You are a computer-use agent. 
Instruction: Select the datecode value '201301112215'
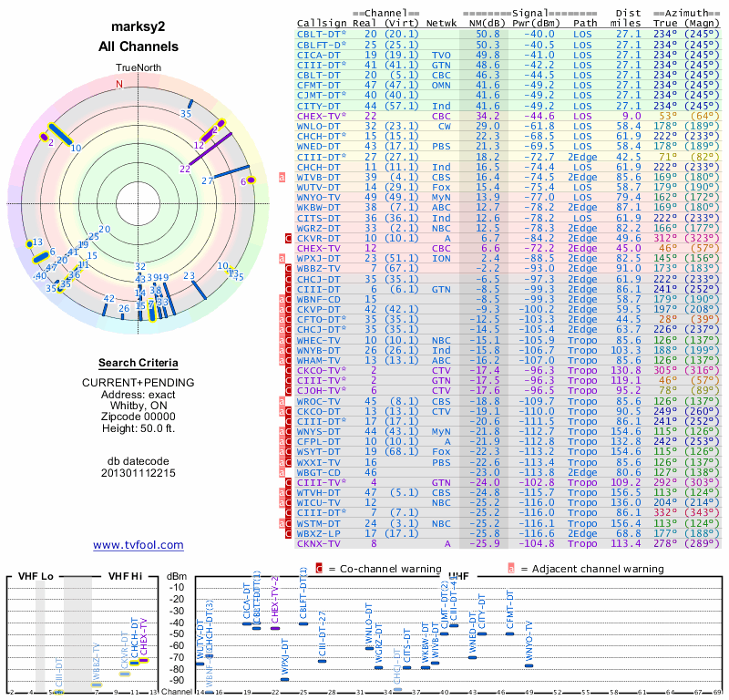[139, 473]
